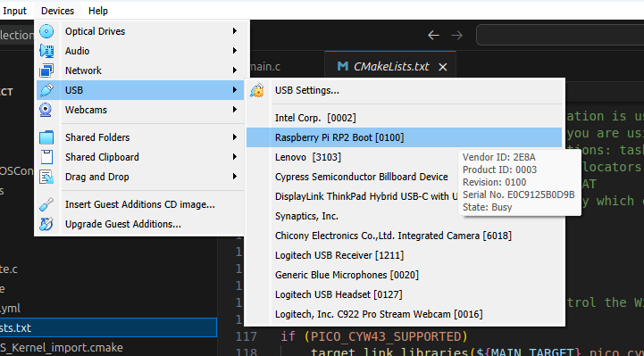The height and width of the screenshot is (356, 644).
Task: Open S_Kernel_import.cmake in the explorer
Action: (x=62, y=347)
